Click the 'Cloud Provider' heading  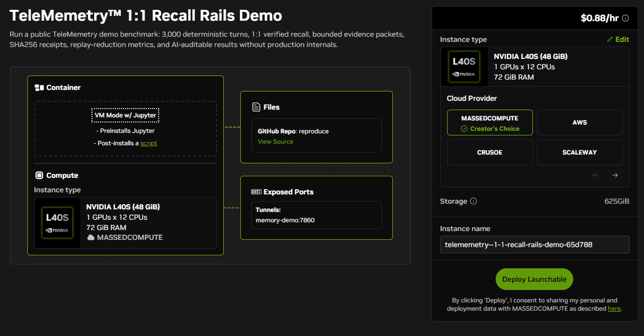472,98
